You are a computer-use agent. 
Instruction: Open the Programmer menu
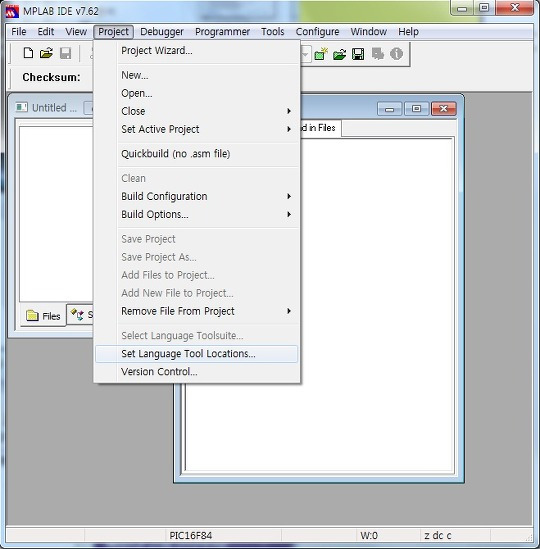(222, 32)
